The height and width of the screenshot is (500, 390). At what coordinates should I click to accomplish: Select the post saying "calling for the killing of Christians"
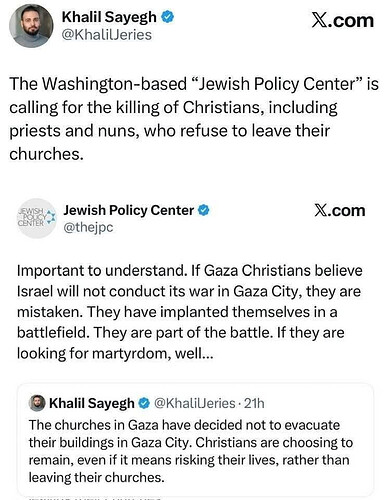click(x=193, y=119)
